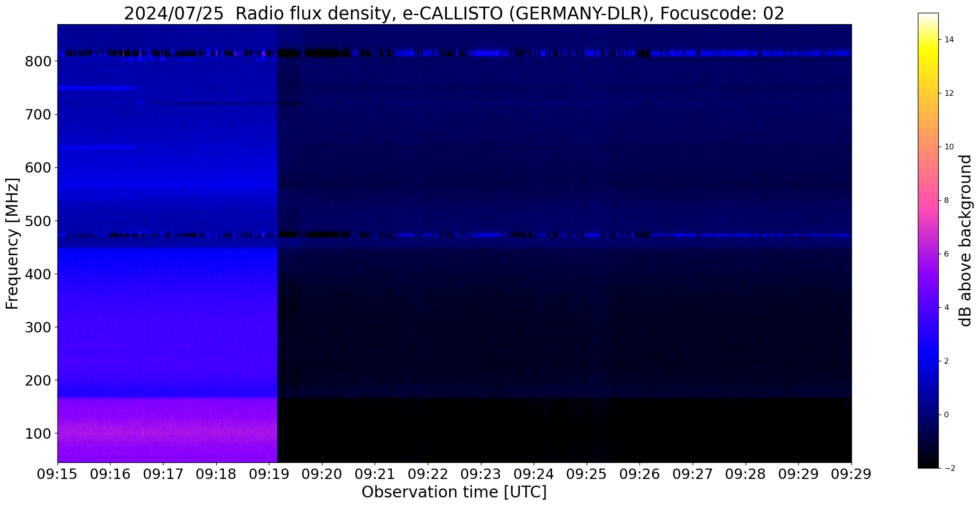
Task: Click the 300 MHz frequency tick label
Action: 37,327
